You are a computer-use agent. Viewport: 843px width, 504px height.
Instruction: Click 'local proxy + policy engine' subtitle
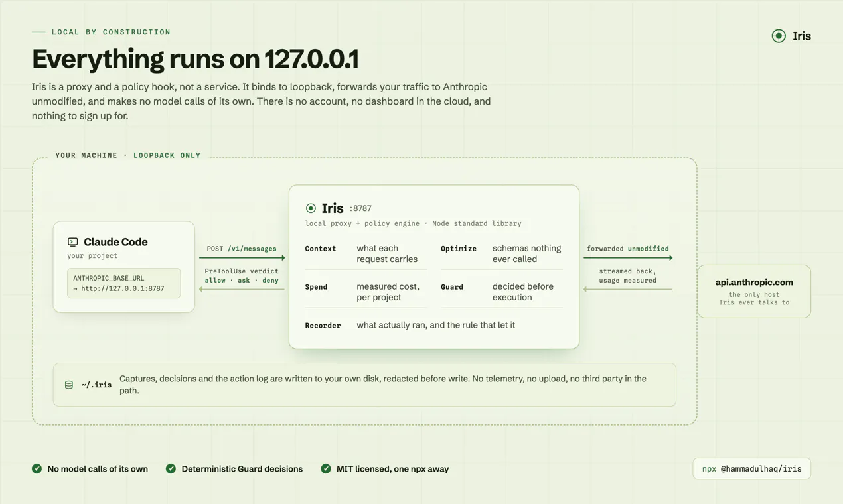[363, 223]
